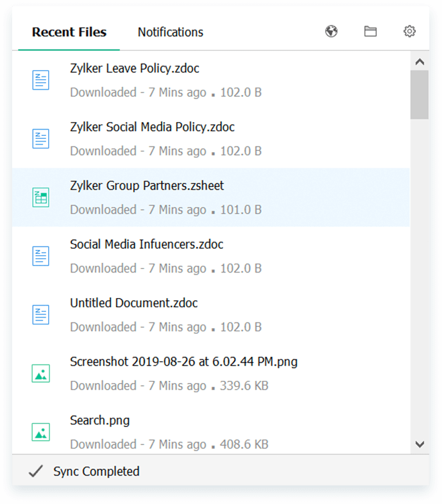Click image icon for Search.png
442x504 pixels.
(41, 432)
